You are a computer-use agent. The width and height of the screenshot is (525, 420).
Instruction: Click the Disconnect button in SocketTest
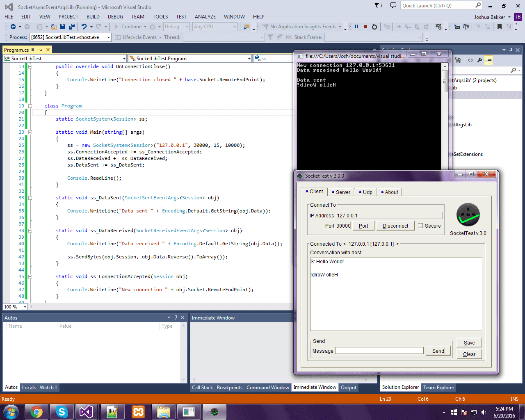pos(395,226)
